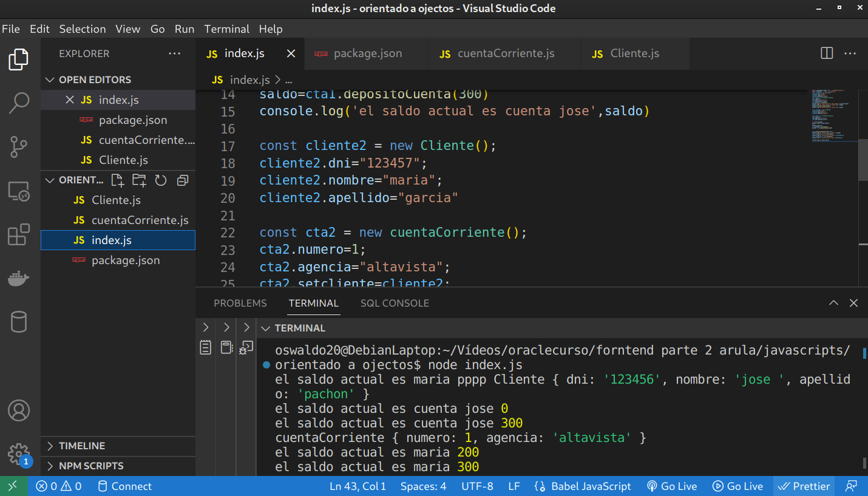This screenshot has width=868, height=496.
Task: Switch to the cuentaCorriente.js editor tab
Action: (x=504, y=53)
